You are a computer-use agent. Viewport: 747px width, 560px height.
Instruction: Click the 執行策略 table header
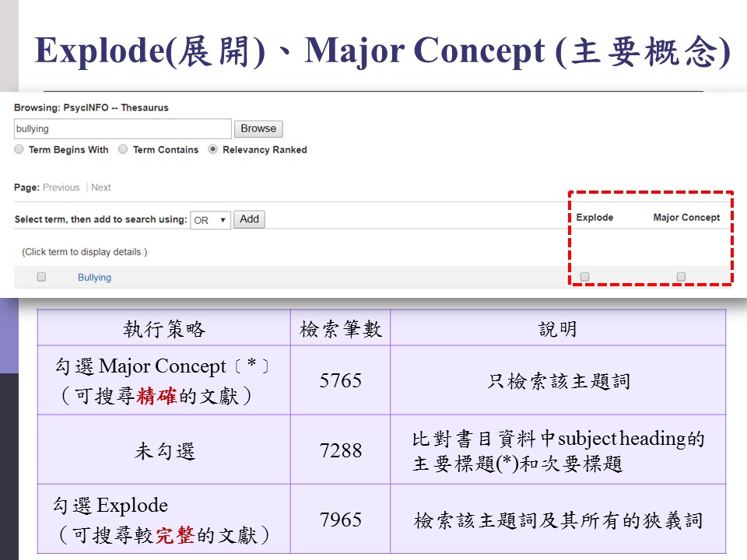164,328
